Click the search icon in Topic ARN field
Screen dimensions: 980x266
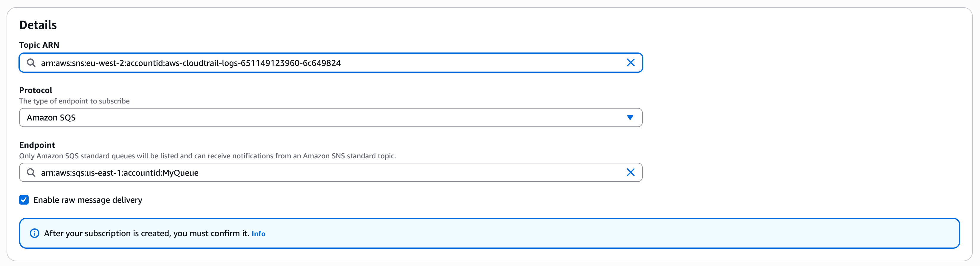[x=31, y=63]
